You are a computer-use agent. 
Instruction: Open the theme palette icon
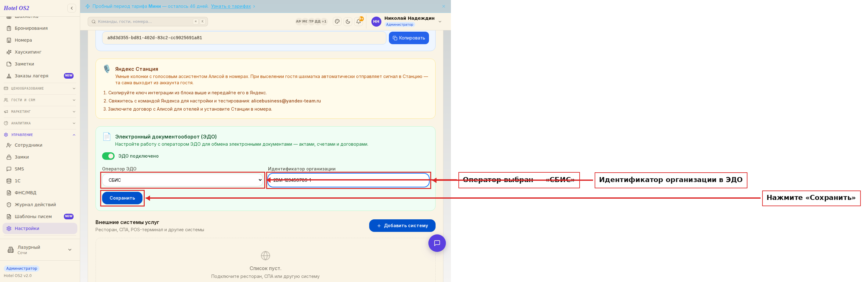pyautogui.click(x=337, y=22)
